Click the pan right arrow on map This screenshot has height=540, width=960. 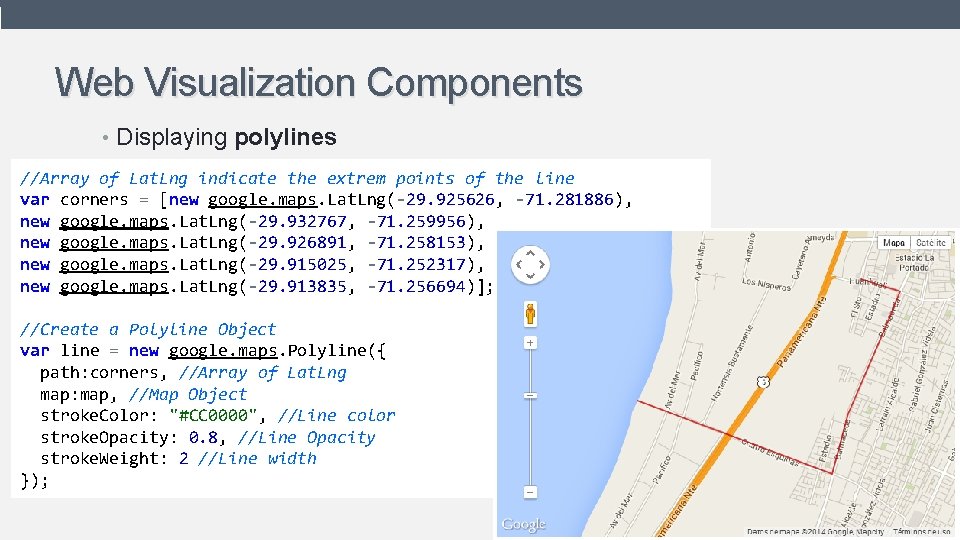pyautogui.click(x=542, y=264)
